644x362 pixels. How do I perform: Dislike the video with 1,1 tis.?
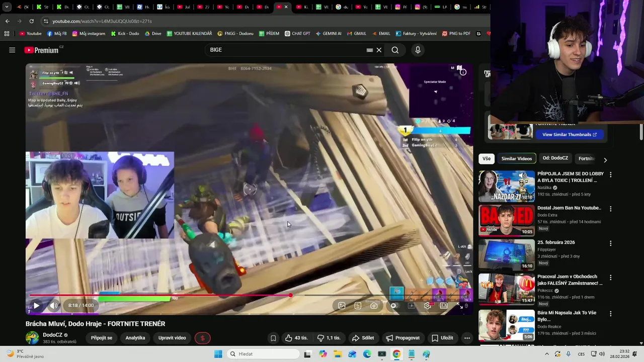(x=329, y=338)
